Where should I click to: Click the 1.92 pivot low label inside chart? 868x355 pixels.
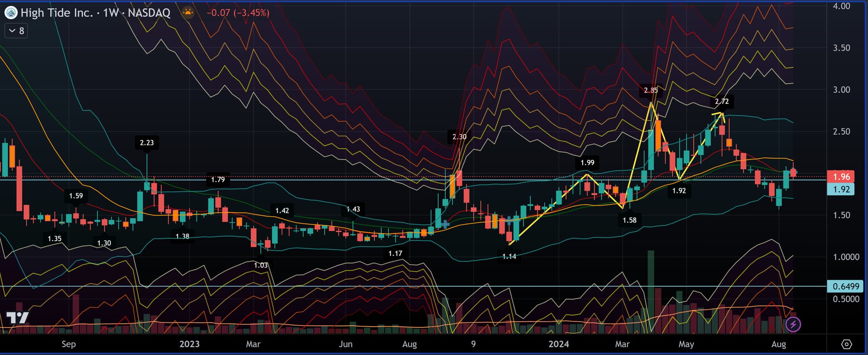679,191
